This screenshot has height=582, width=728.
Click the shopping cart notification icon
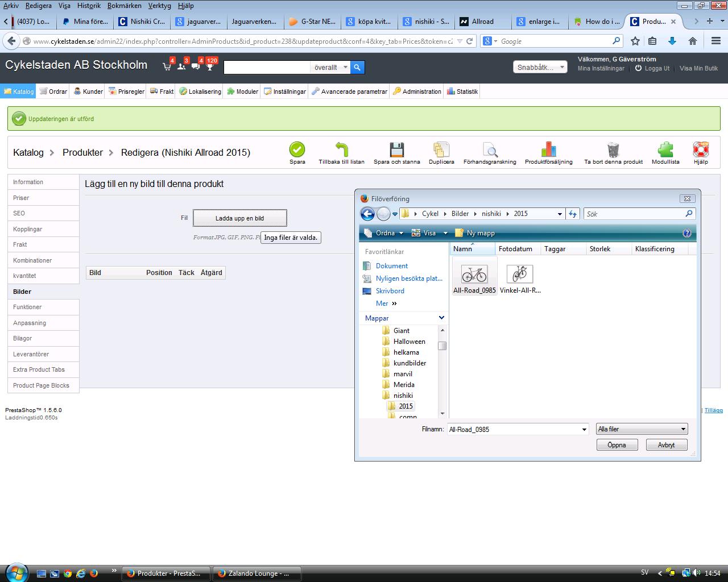click(x=167, y=66)
